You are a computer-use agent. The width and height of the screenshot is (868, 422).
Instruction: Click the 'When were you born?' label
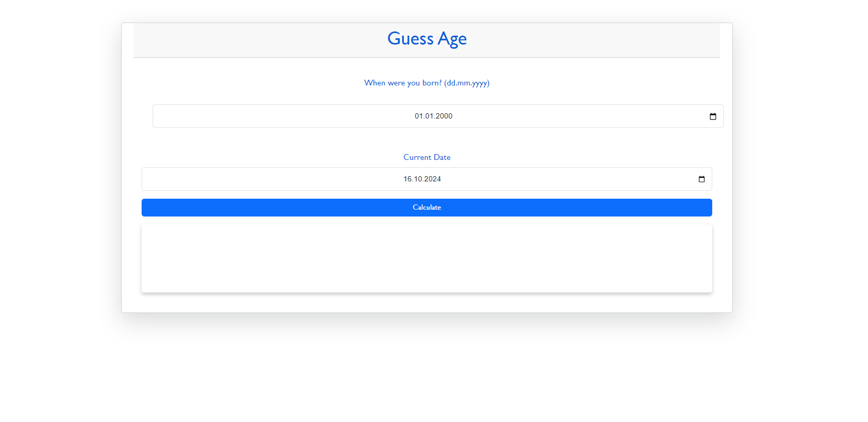(426, 83)
